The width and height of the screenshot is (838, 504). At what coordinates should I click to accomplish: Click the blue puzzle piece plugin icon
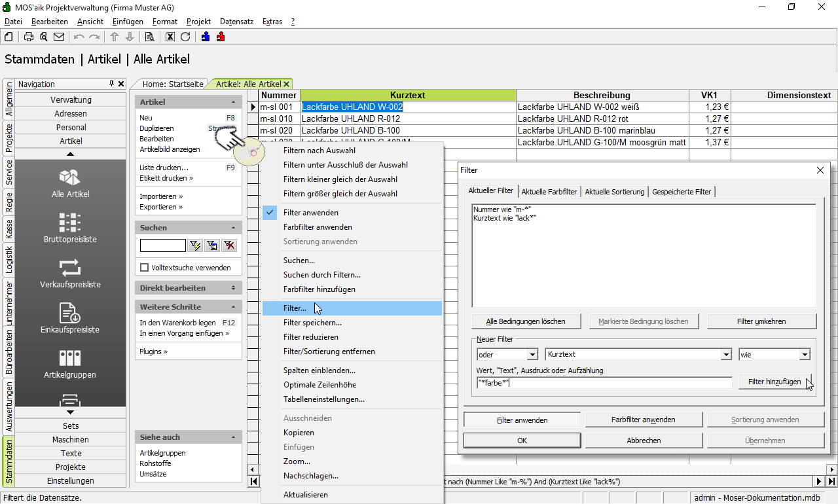point(206,37)
